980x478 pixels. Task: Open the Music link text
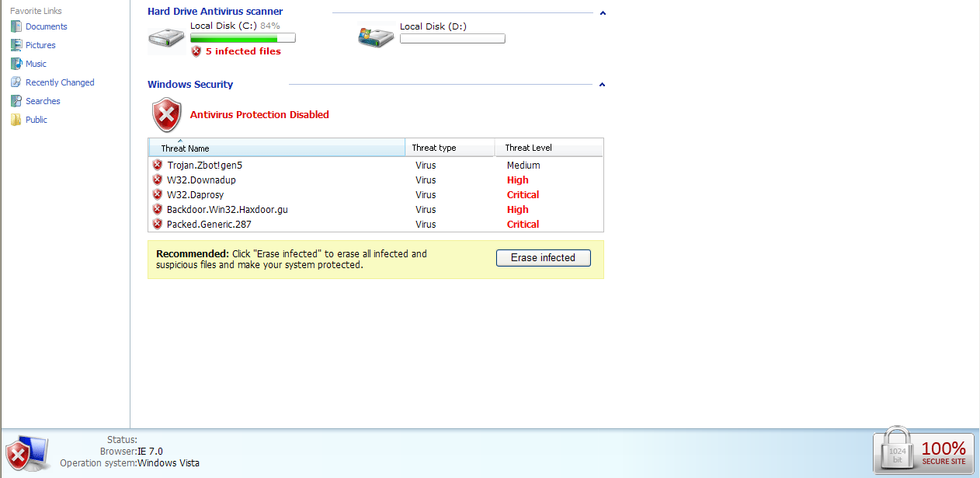(36, 64)
